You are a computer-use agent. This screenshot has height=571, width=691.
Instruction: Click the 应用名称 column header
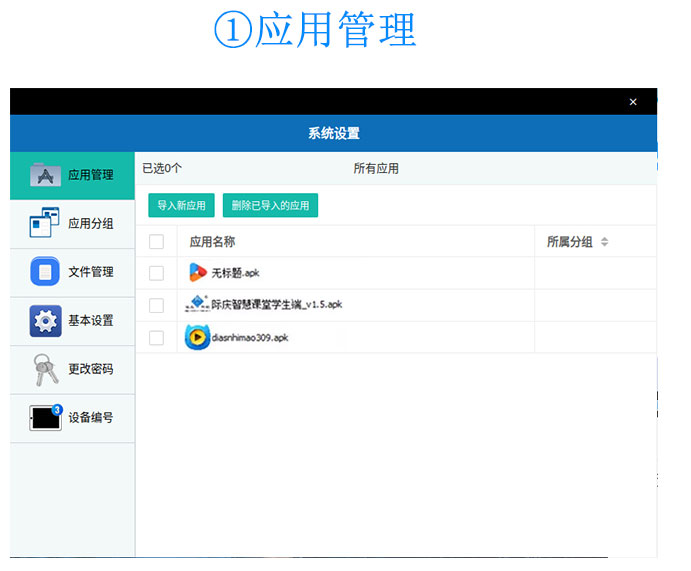click(212, 241)
